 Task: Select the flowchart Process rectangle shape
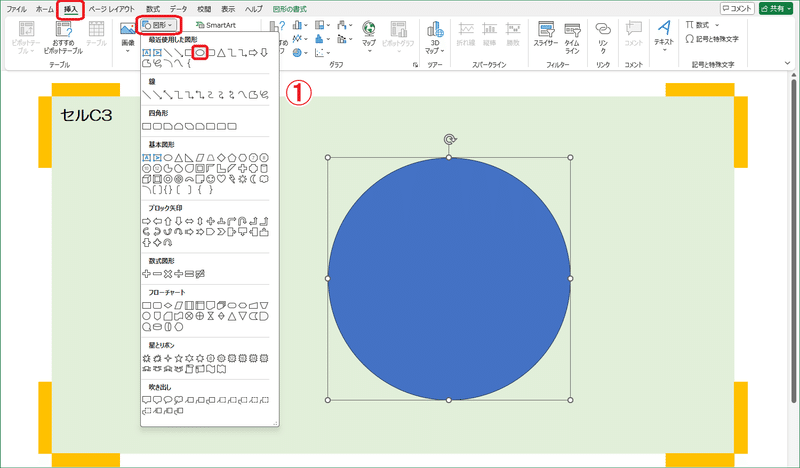146,305
